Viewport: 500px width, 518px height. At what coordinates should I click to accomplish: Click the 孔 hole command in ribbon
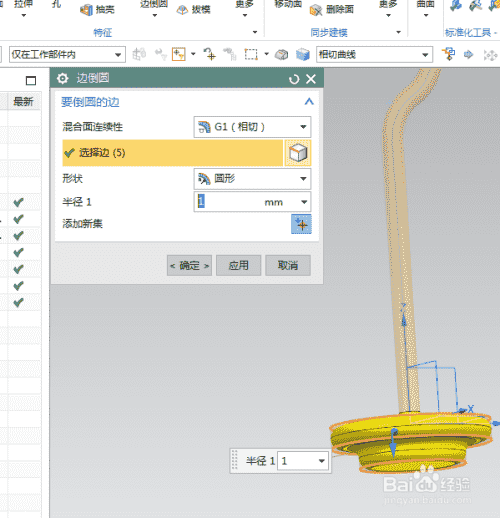point(57,4)
